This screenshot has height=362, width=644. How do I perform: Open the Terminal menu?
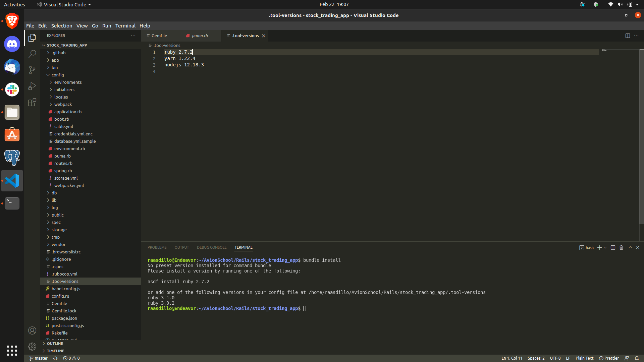tap(125, 26)
